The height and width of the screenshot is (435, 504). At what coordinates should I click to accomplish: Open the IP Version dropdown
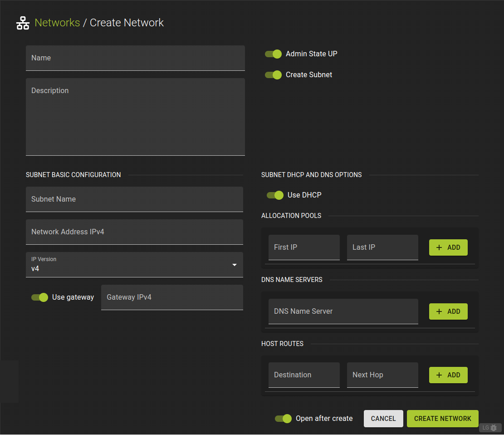pos(134,264)
